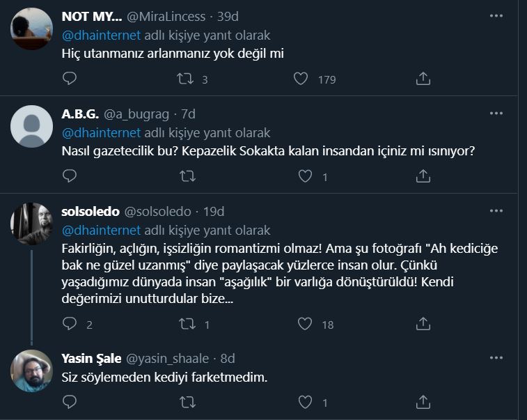Retweet A.B.G.'s tweet
Viewport: 527px width, 420px height.
(185, 177)
